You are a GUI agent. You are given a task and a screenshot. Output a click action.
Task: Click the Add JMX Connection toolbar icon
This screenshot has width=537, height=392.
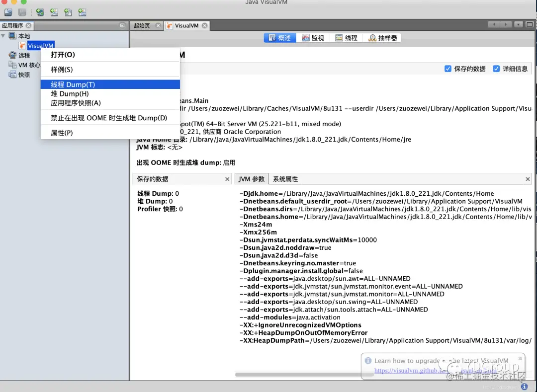pos(54,12)
